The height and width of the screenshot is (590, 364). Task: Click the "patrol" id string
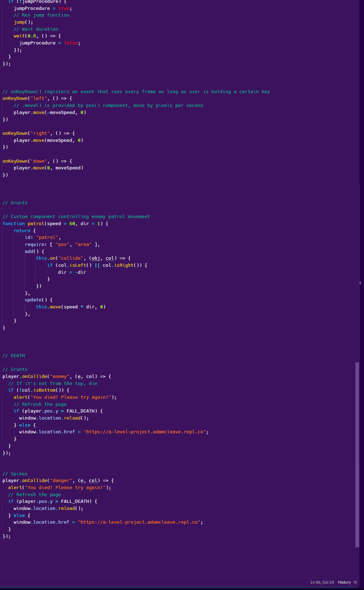[48, 237]
